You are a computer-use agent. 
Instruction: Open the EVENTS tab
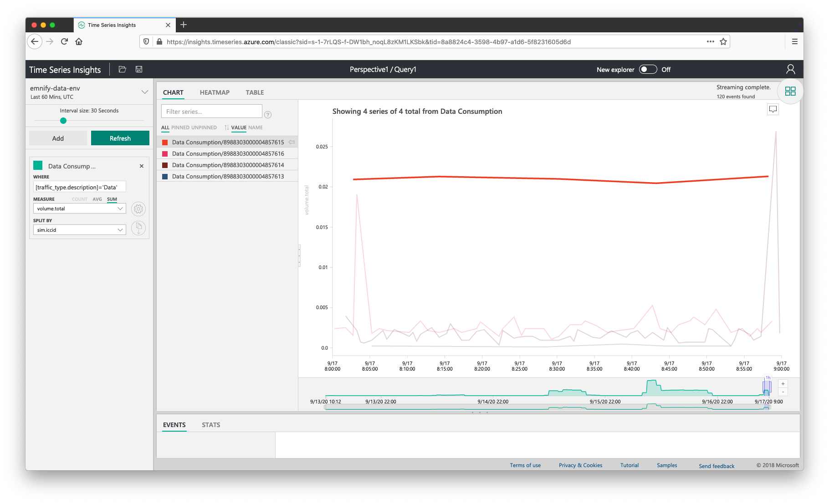174,425
